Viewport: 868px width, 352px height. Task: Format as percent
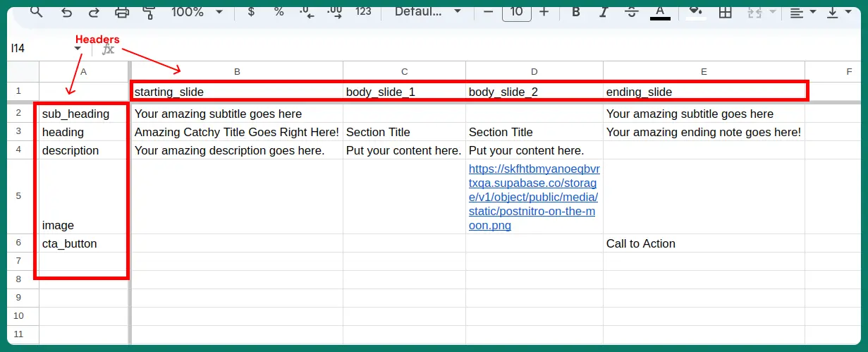[279, 11]
